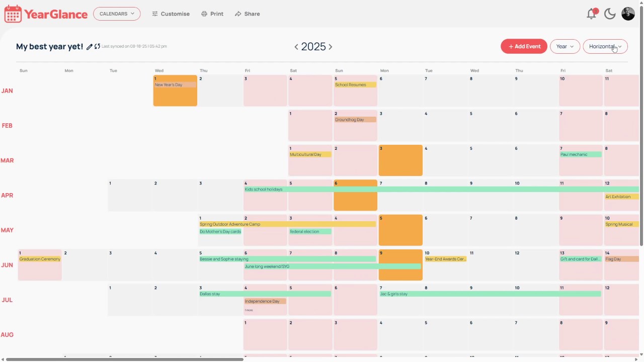Go to the previous year
The width and height of the screenshot is (644, 362).
click(x=296, y=47)
